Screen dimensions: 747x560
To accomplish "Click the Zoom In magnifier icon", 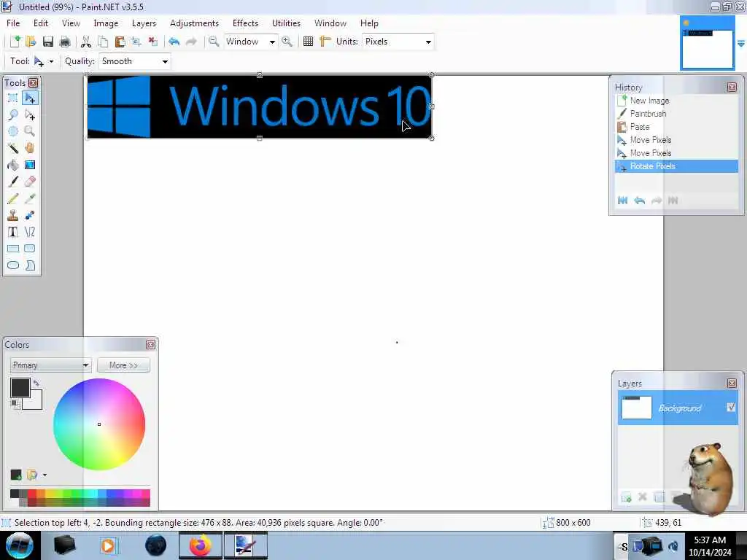I will click(x=287, y=42).
